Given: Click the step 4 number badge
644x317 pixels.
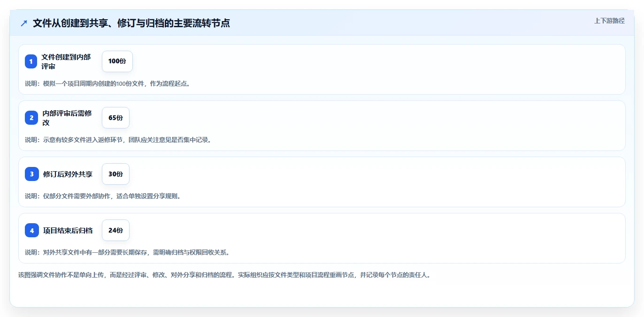Looking at the screenshot, I should [x=31, y=230].
